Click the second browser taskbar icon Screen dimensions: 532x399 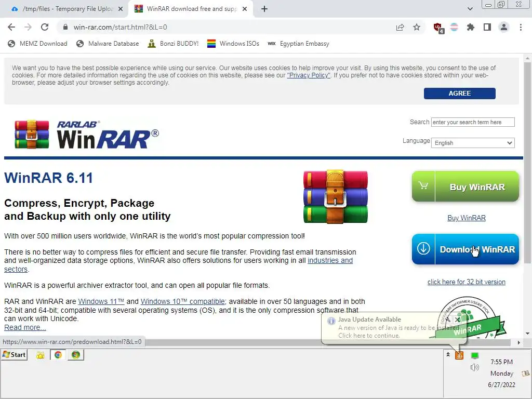76,355
